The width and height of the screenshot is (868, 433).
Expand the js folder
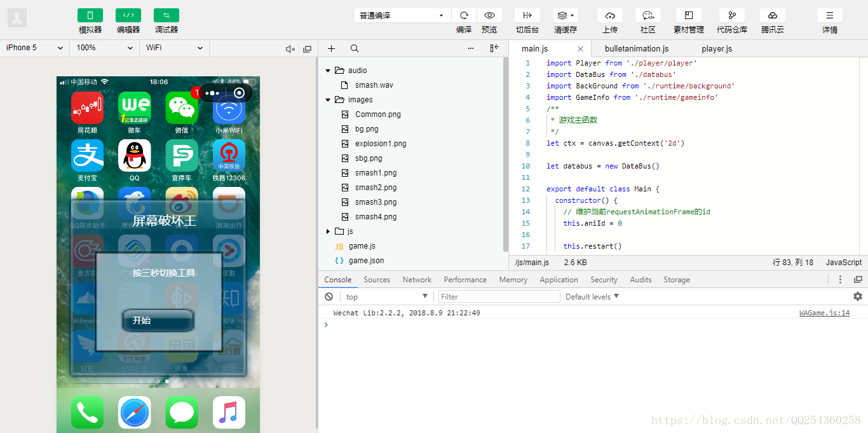pyautogui.click(x=328, y=231)
